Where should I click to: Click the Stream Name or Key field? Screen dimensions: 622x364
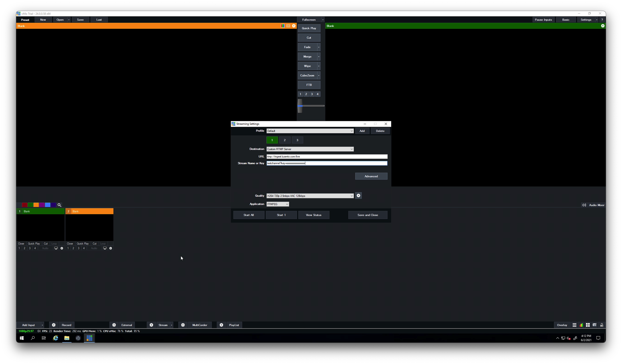pyautogui.click(x=327, y=163)
